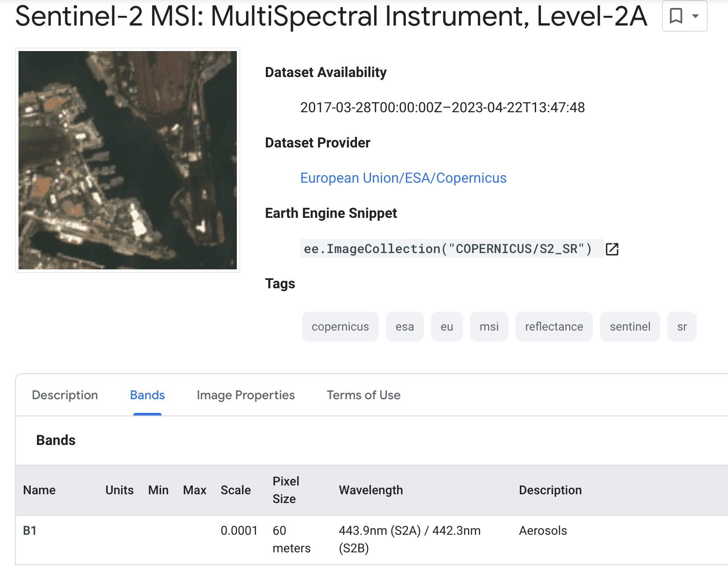Select the eu tag chip
This screenshot has width=728, height=566.
[447, 327]
